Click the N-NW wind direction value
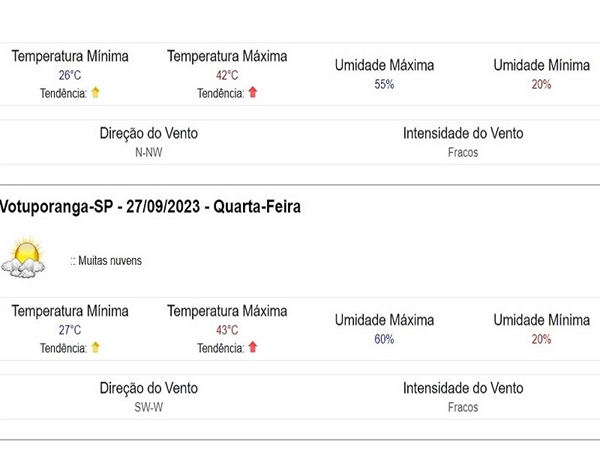 [x=148, y=152]
